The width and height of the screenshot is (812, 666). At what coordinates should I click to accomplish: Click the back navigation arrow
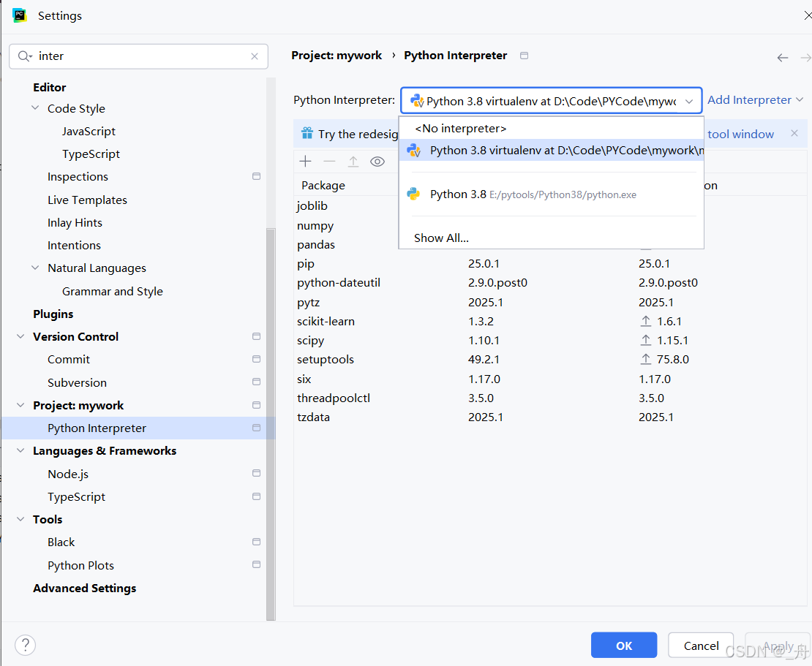(783, 58)
